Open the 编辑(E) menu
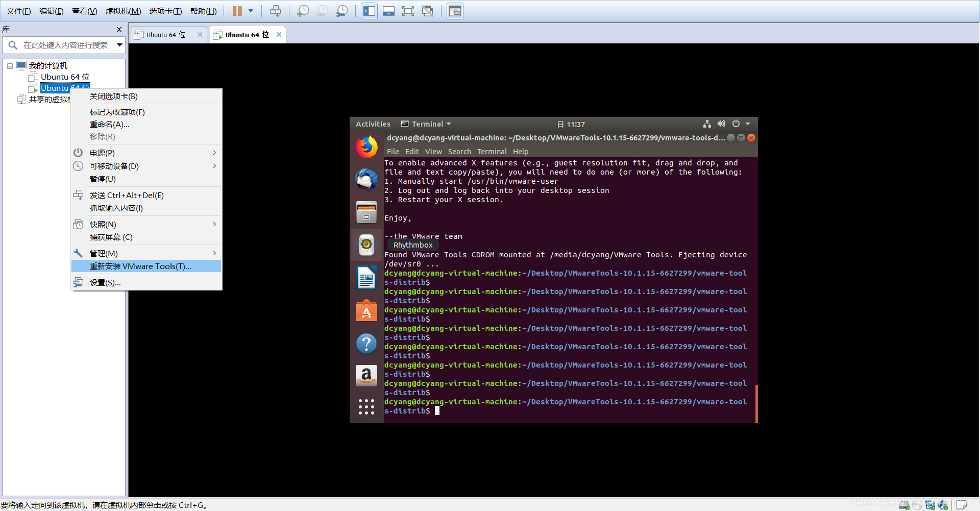The image size is (980, 511). [x=52, y=11]
